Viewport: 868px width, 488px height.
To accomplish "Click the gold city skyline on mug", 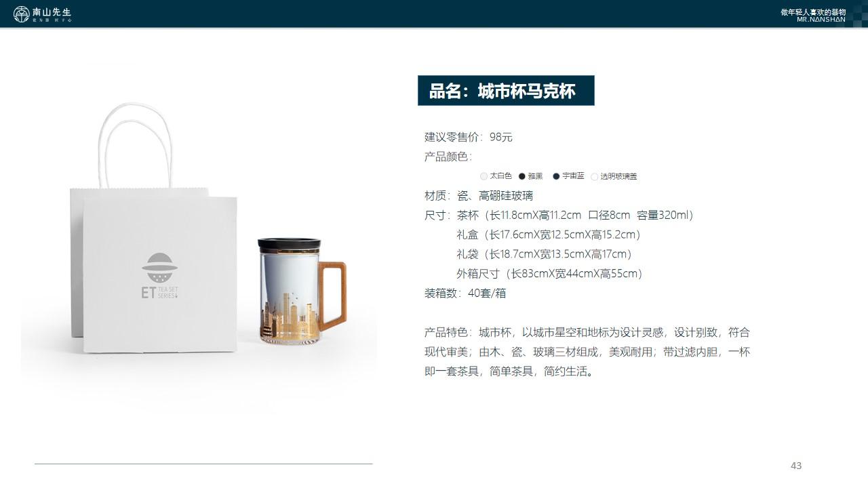I will pyautogui.click(x=290, y=317).
